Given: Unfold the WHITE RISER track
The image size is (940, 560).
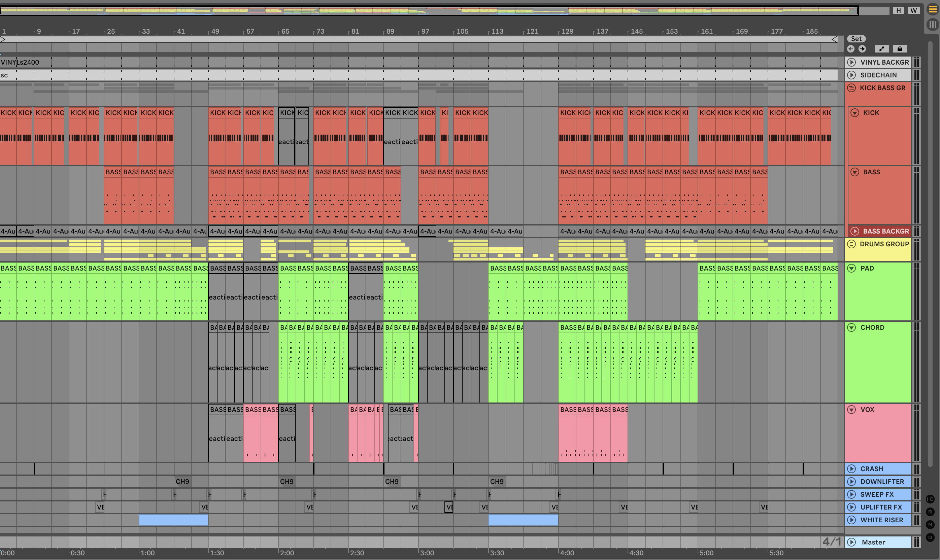Looking at the screenshot, I should 851,520.
